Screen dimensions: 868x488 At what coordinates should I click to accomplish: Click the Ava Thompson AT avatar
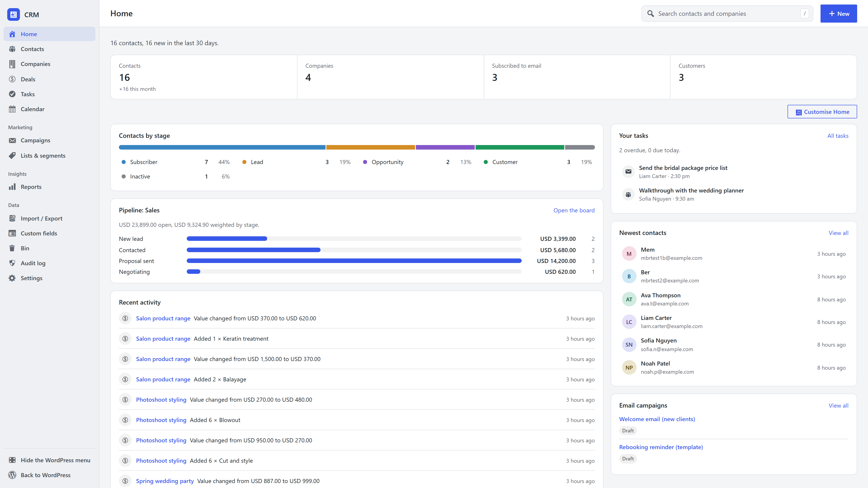[x=629, y=299]
